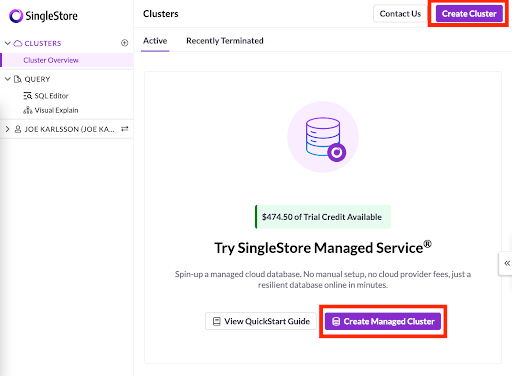The image size is (512, 376).
Task: Click the Contact Us button
Action: tap(400, 14)
